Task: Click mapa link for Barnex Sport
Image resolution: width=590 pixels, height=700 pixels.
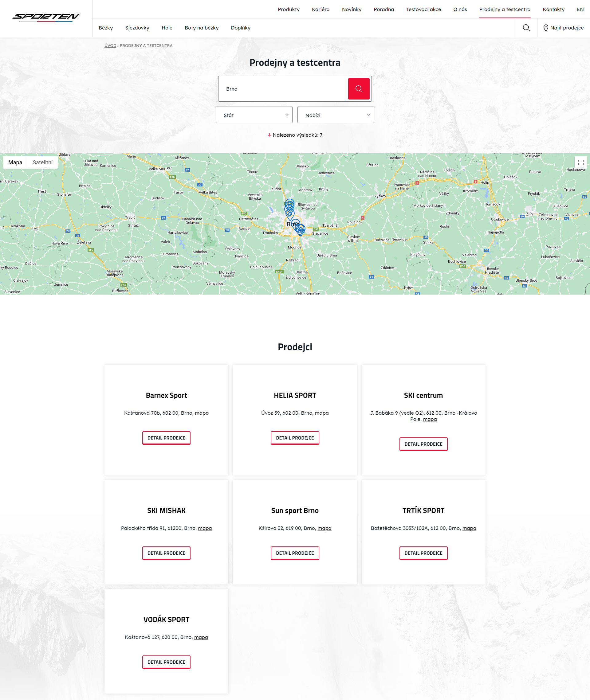Action: click(202, 413)
